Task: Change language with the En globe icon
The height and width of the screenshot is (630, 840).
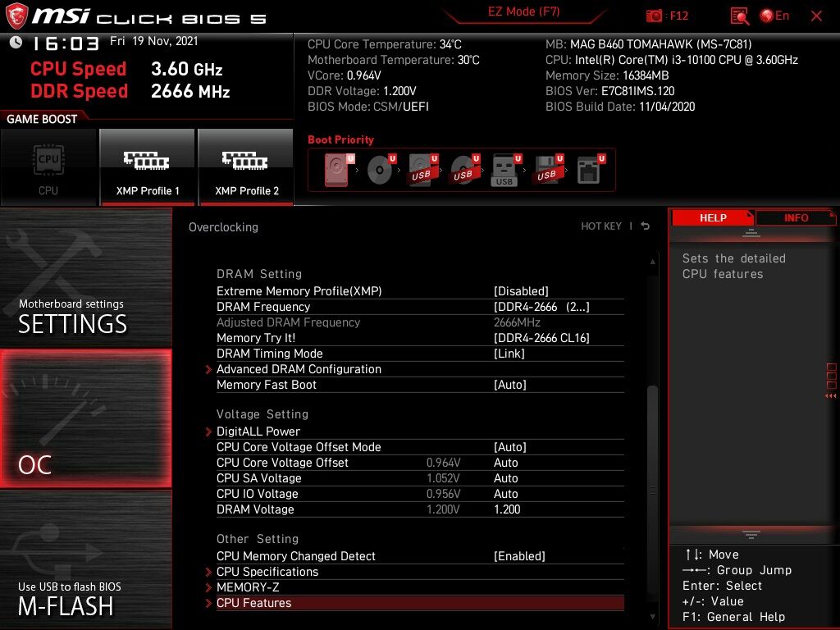Action: 774,16
